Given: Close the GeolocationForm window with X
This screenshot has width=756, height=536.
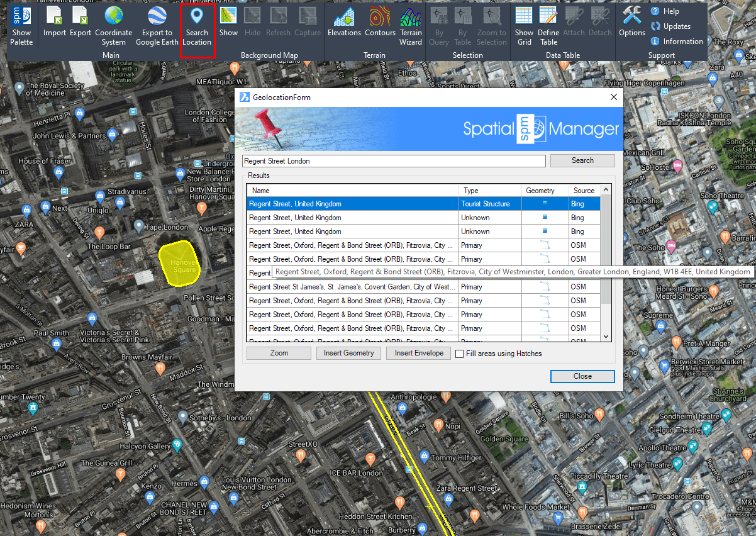Looking at the screenshot, I should (x=614, y=98).
